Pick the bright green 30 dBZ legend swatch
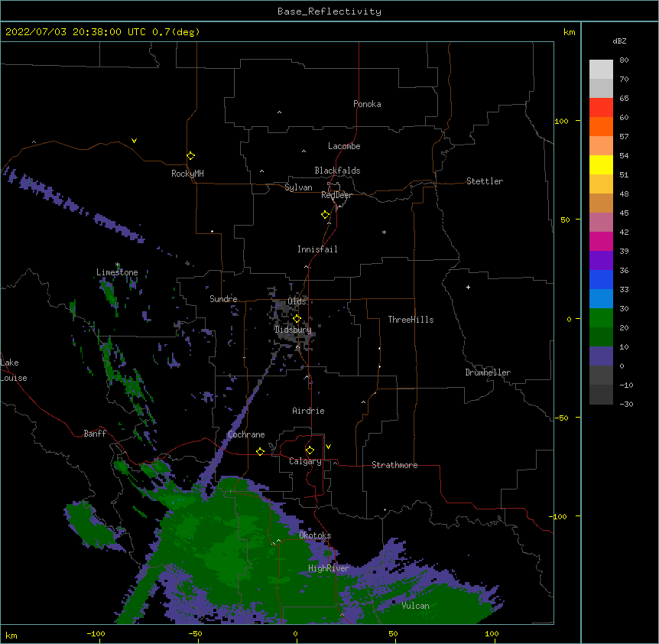 click(x=601, y=318)
